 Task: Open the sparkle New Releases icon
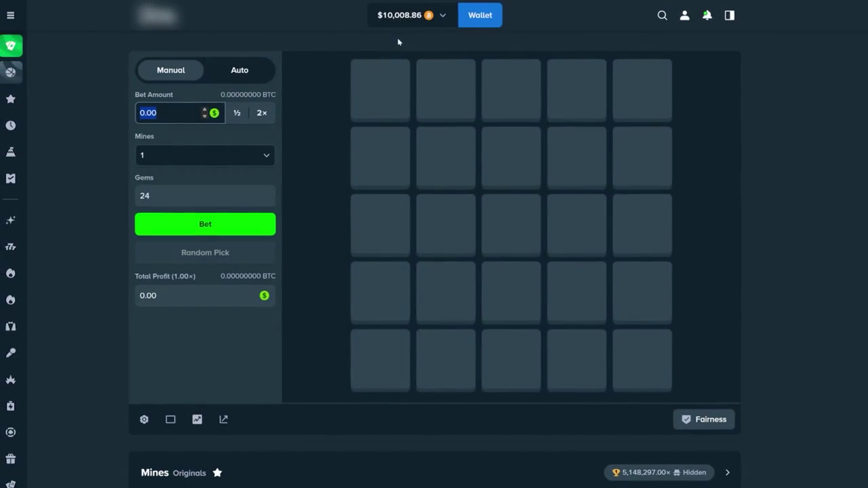coord(11,220)
